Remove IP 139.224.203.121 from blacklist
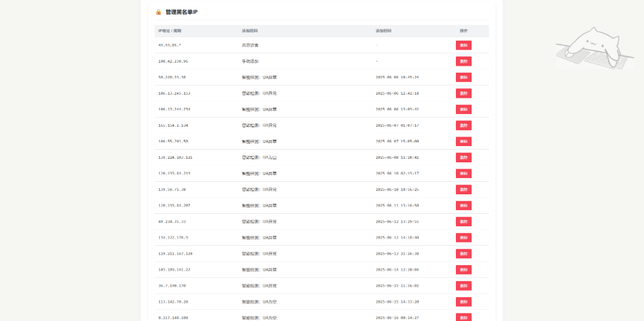Screen dimensions: 644x321 click(x=463, y=157)
